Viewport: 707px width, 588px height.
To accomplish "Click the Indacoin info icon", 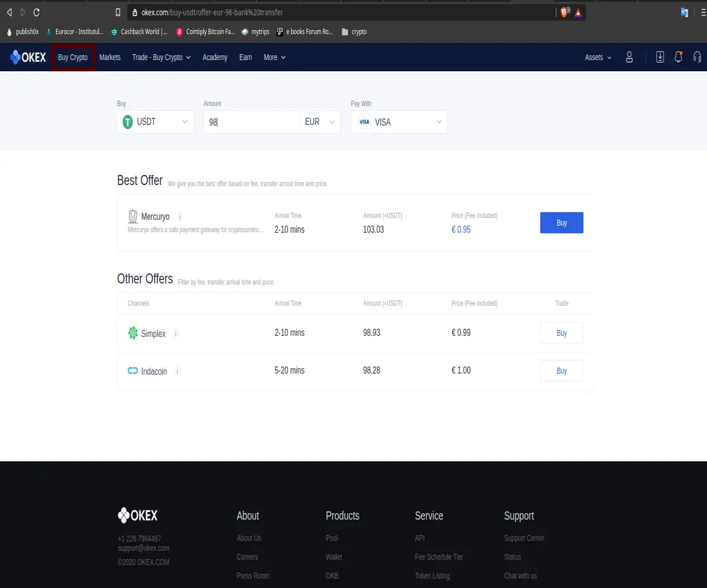I will 177,371.
